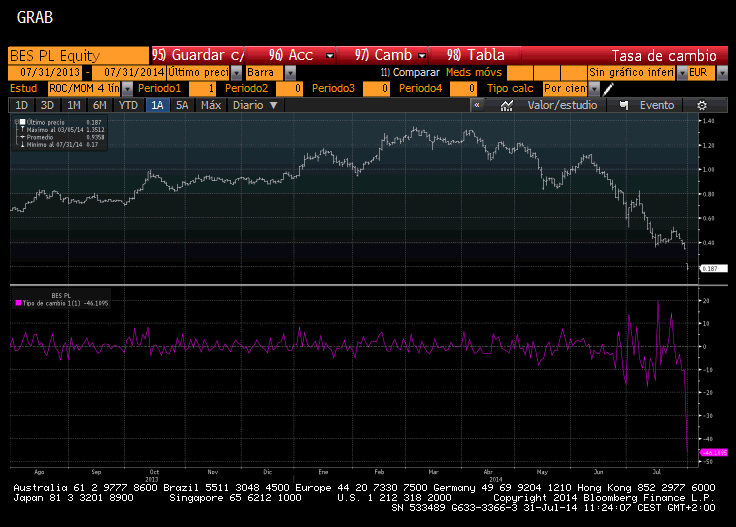This screenshot has width=736, height=527.
Task: Open the EUR currency dropdown arrow
Action: 722,73
